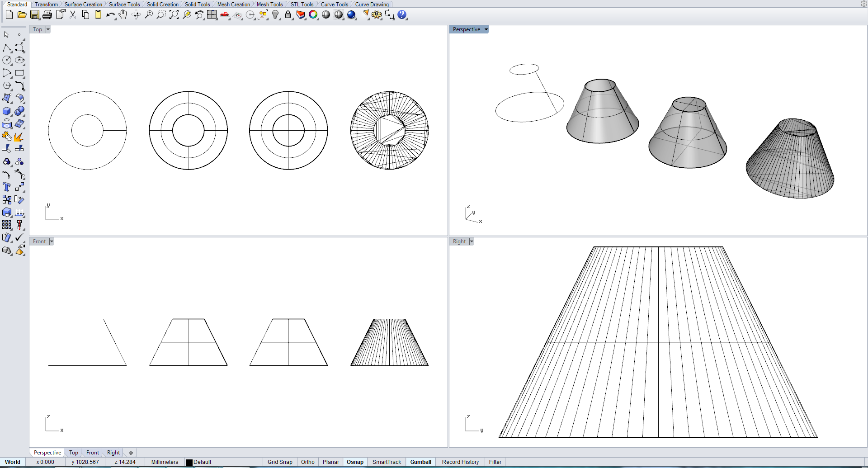The image size is (868, 468).
Task: Toggle Ortho mode on status bar
Action: coord(307,462)
